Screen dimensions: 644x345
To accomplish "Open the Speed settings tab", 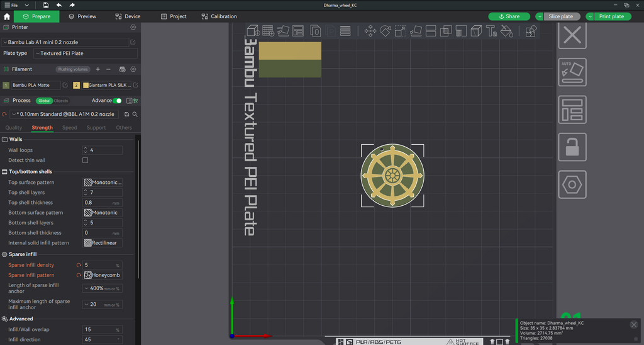I will click(x=69, y=127).
